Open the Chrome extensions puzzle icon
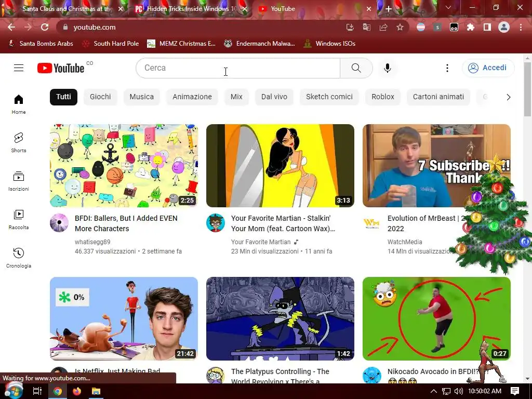Viewport: 532px width, 399px height. click(x=471, y=27)
